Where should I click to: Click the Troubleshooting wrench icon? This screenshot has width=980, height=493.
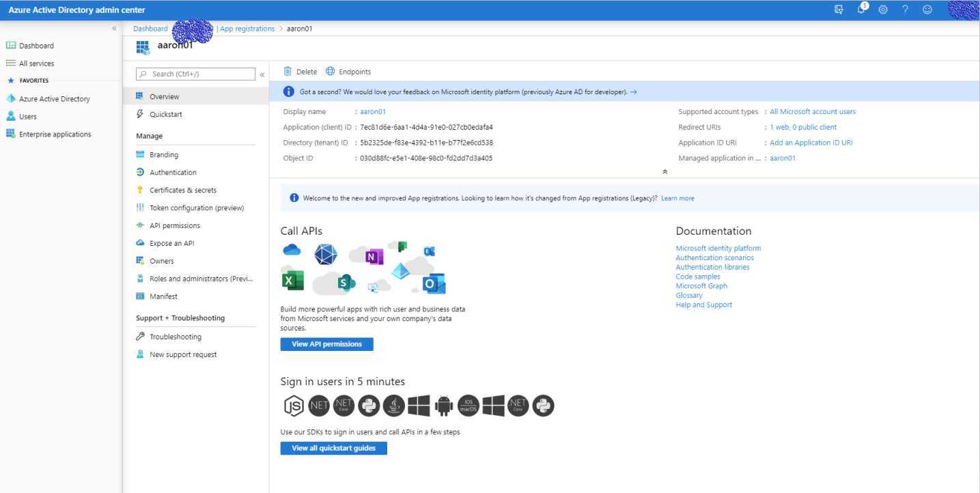tap(140, 337)
